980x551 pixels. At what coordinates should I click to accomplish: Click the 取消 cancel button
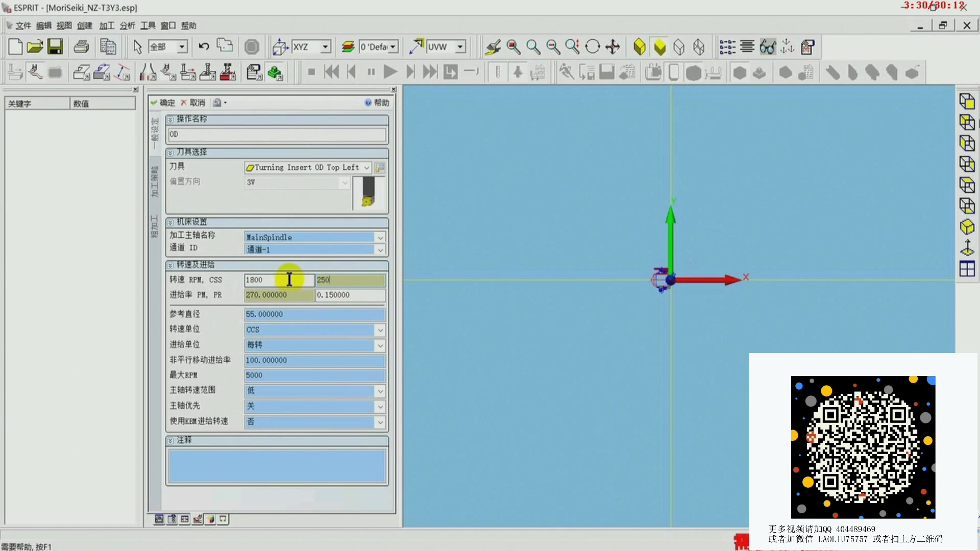[x=193, y=103]
